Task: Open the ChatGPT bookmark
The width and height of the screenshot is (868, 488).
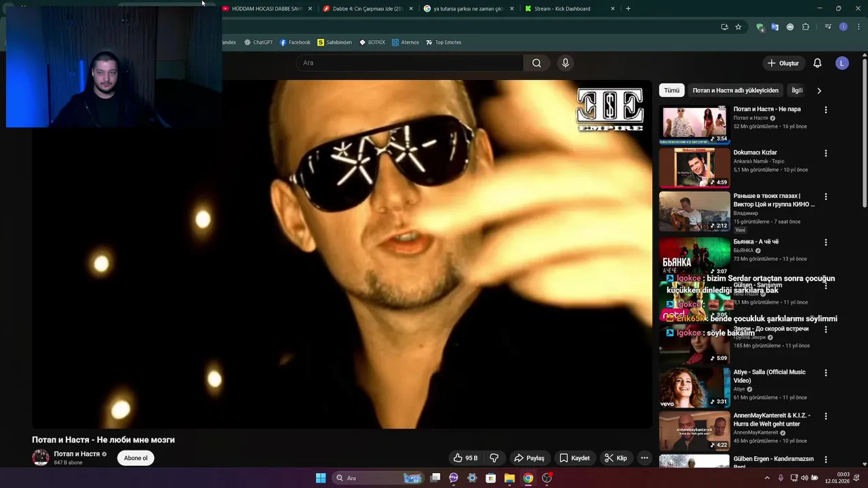Action: pyautogui.click(x=258, y=42)
